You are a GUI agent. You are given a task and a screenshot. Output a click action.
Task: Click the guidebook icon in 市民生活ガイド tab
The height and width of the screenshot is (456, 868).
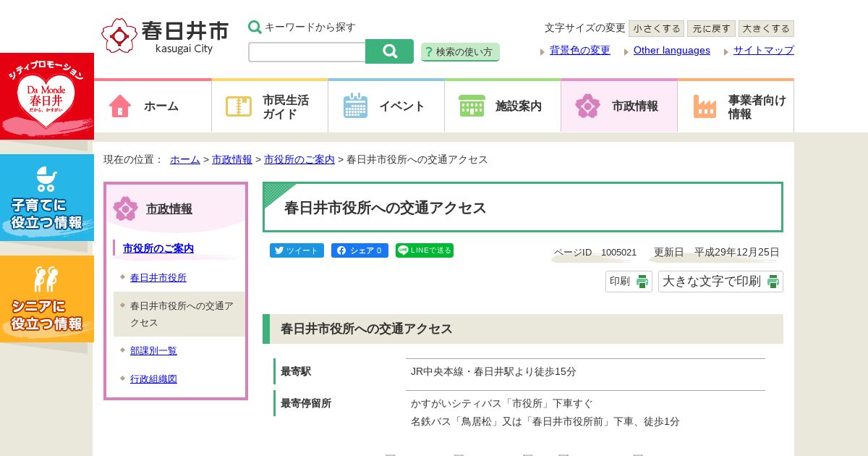pyautogui.click(x=239, y=106)
